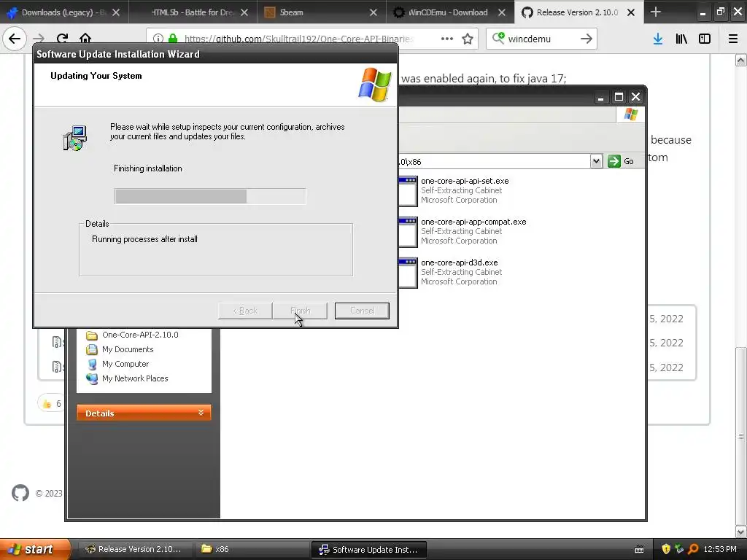Close WinCDEmu - Download tab
This screenshot has width=747, height=560.
click(x=502, y=12)
